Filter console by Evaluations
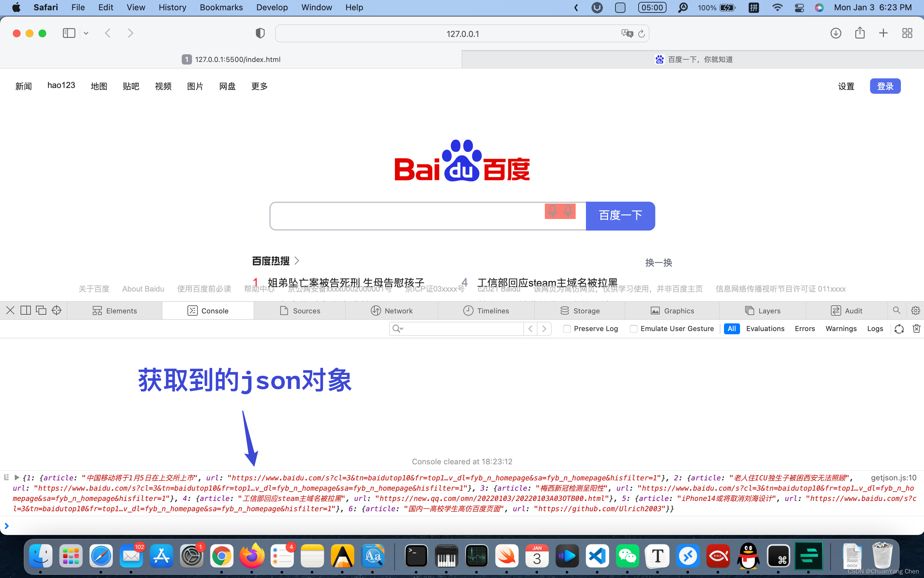 point(765,329)
